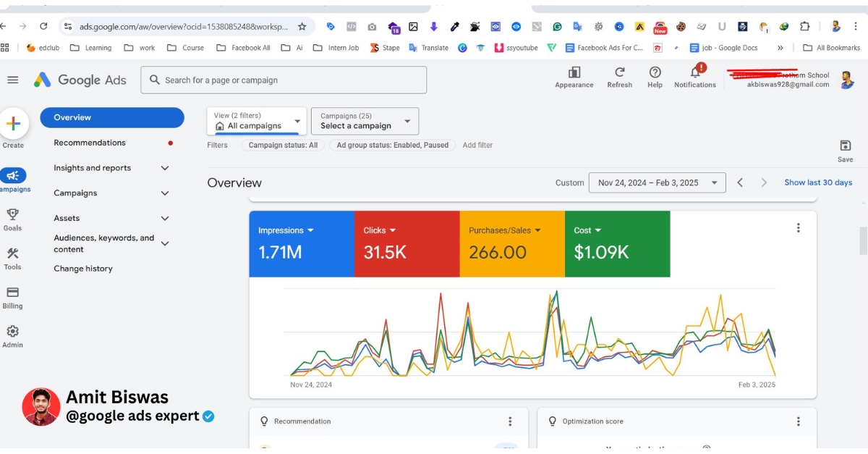Open the apps grid in bookmarks bar
This screenshot has width=868, height=454.
[5, 48]
